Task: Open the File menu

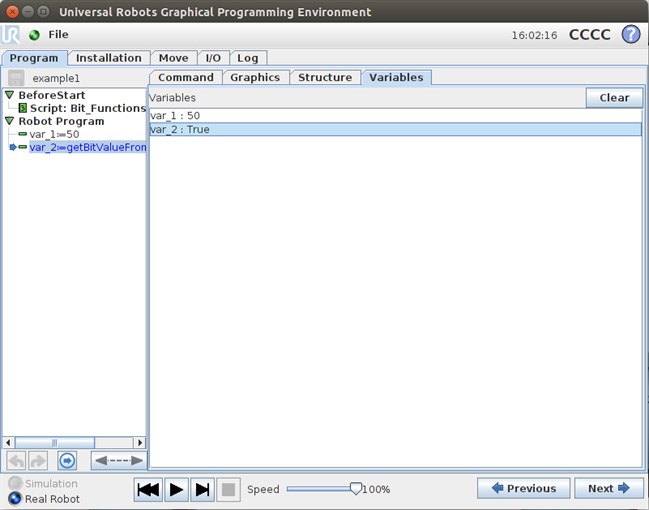Action: (x=58, y=35)
